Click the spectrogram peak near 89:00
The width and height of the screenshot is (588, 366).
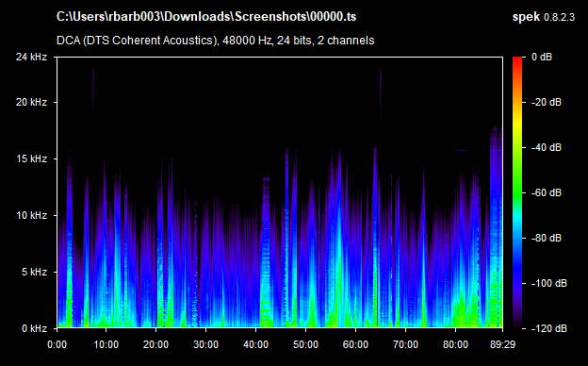(496, 225)
